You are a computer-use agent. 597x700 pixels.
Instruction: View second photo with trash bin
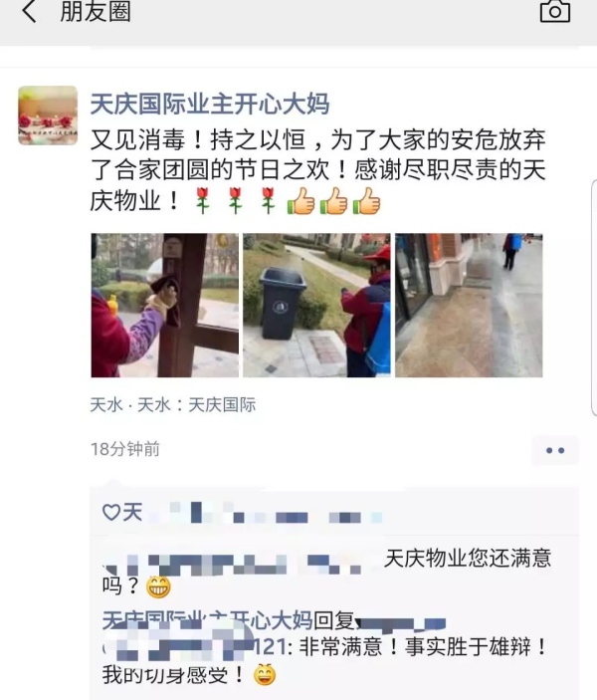tap(316, 305)
